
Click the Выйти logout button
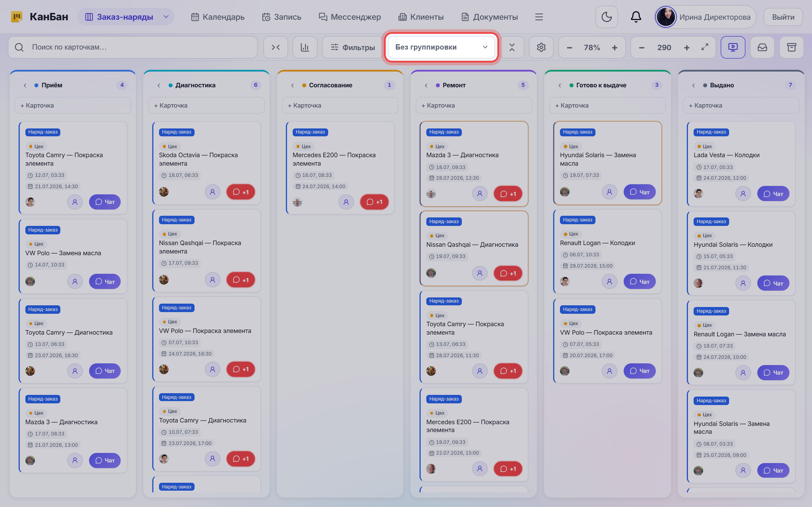coord(783,17)
